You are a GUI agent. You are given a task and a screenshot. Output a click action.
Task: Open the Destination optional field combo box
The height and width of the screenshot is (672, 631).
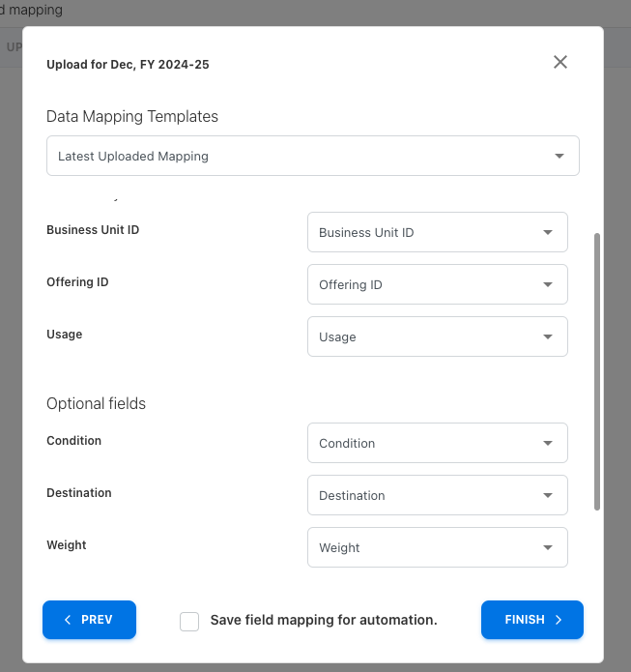coord(425,496)
